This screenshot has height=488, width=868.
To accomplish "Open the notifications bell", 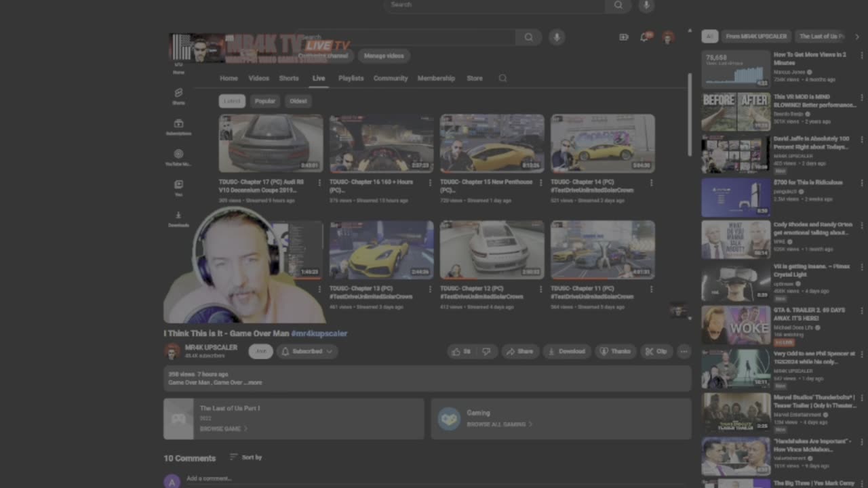I will (x=644, y=37).
